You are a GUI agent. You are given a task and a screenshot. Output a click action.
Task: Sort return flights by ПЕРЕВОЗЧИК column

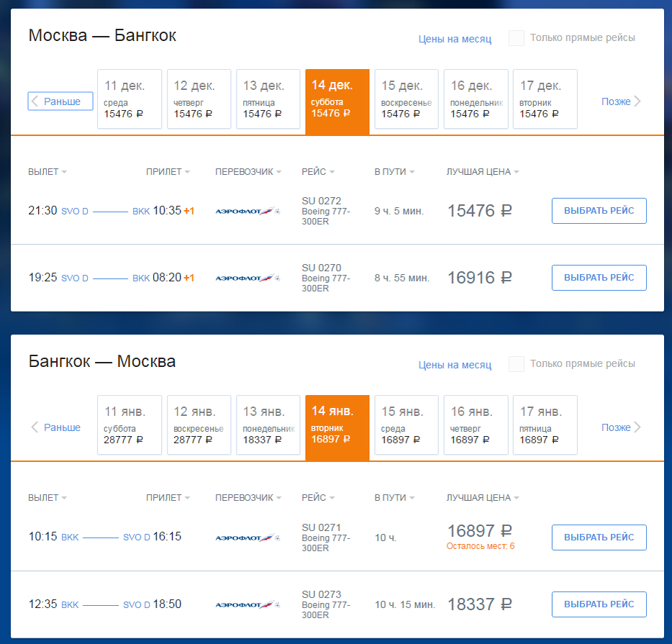[248, 497]
